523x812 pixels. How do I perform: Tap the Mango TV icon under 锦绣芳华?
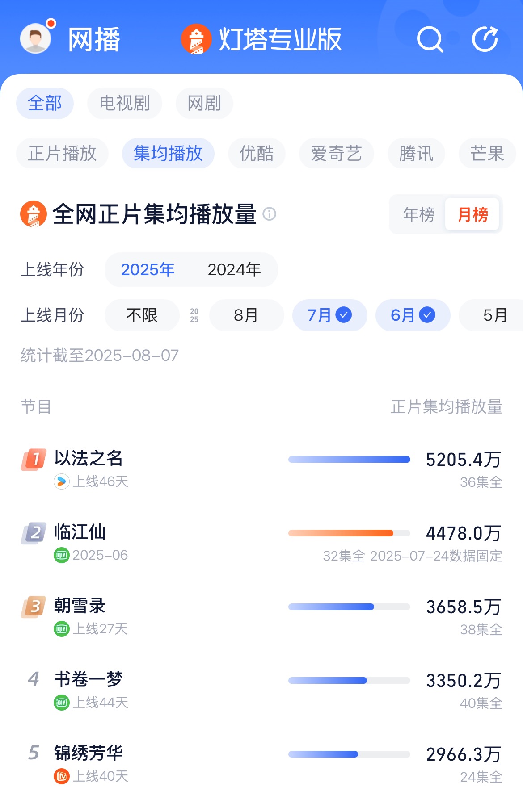tap(62, 776)
